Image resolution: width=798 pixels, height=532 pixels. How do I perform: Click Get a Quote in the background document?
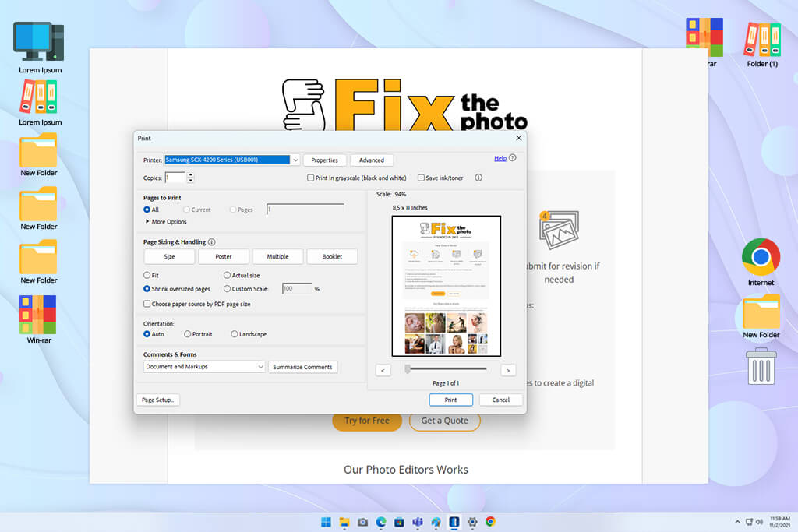pos(445,421)
